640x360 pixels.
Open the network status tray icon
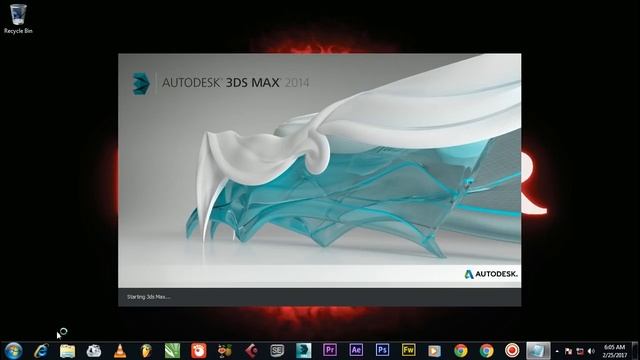click(580, 351)
